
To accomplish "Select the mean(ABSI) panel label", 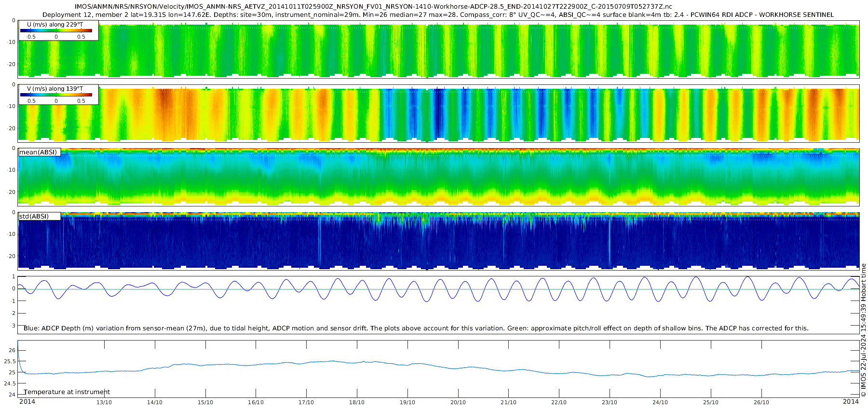I will [39, 152].
